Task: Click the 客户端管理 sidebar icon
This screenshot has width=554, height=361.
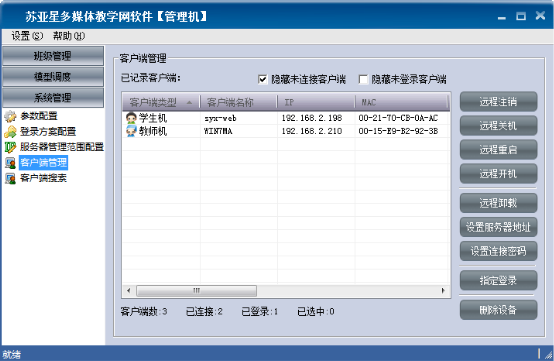Action: point(10,163)
